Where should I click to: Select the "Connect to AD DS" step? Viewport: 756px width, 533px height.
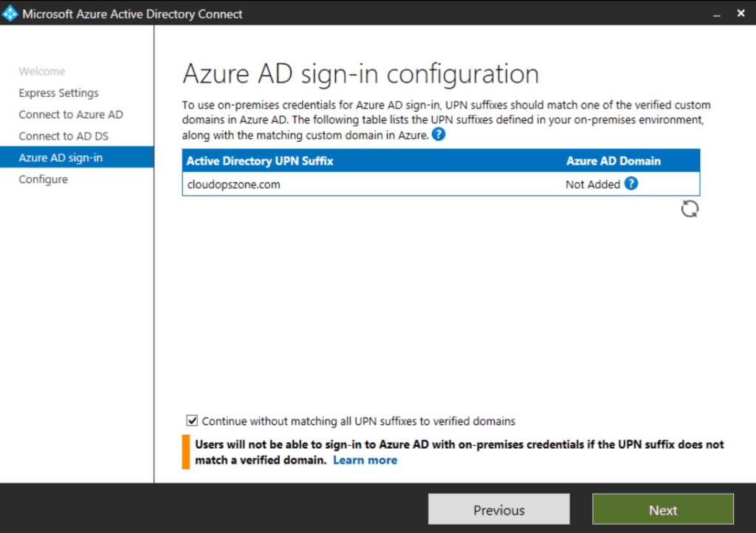66,136
